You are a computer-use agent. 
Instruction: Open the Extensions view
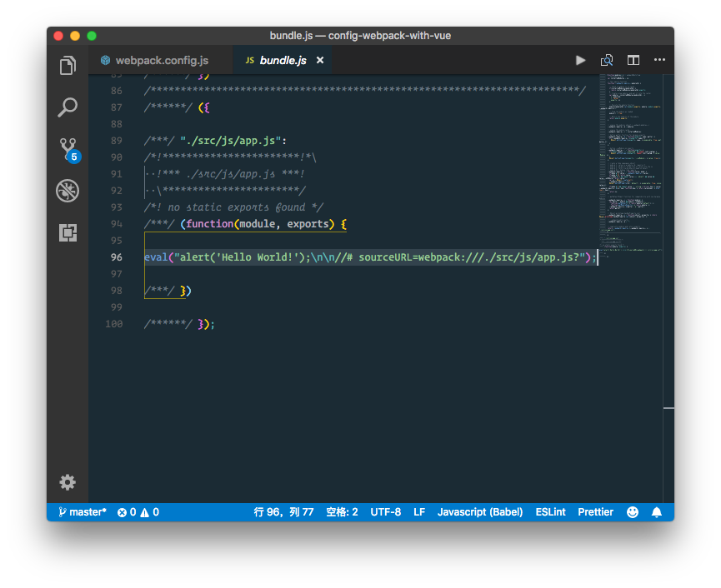coord(68,232)
